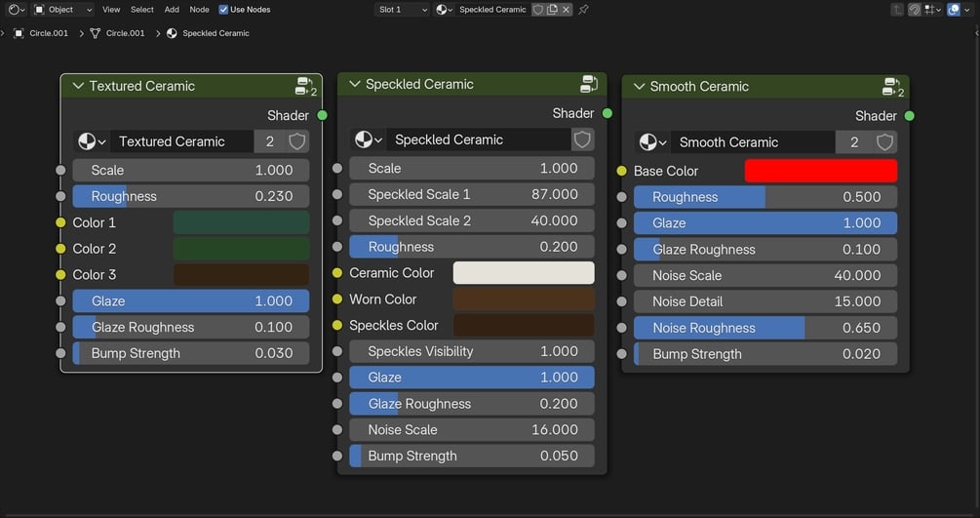Toggle fake user shield on Smooth Ceramic node
Image resolution: width=980 pixels, height=518 pixels.
coord(884,142)
